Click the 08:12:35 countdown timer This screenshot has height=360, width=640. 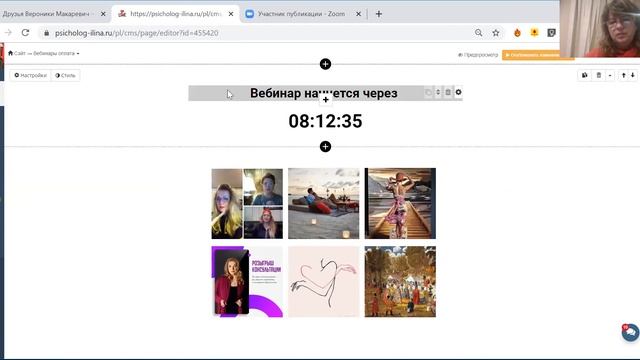[x=325, y=121]
